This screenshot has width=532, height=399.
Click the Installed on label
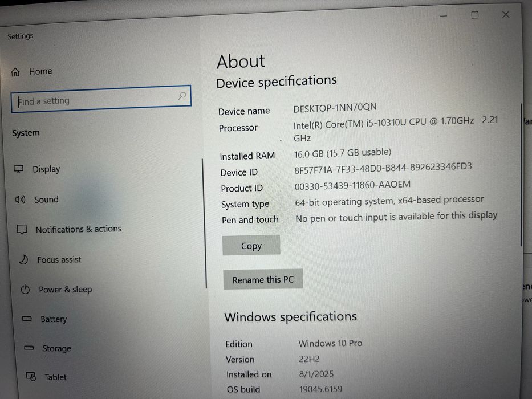point(249,374)
